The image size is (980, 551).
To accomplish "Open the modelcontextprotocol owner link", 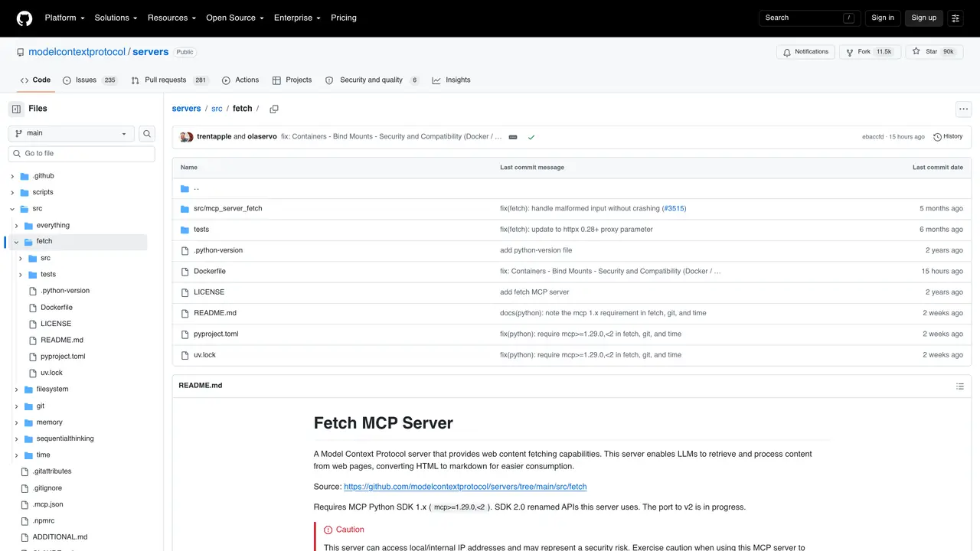I will [77, 52].
